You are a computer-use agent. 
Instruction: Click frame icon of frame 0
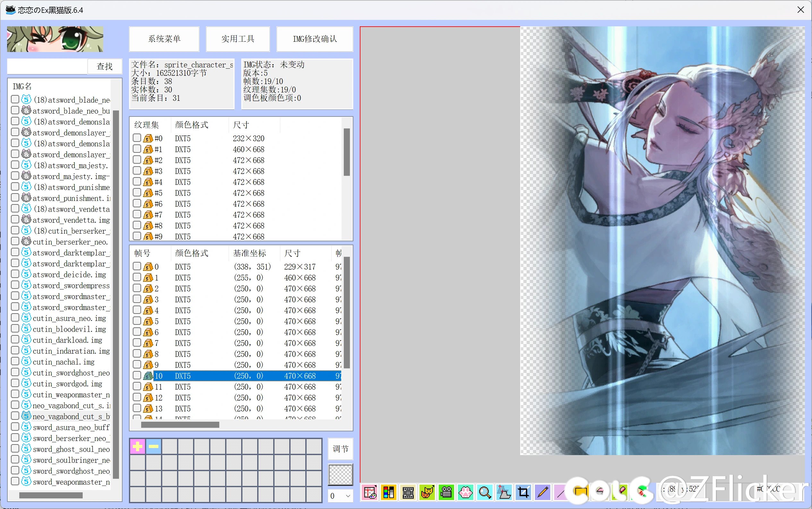tap(148, 267)
